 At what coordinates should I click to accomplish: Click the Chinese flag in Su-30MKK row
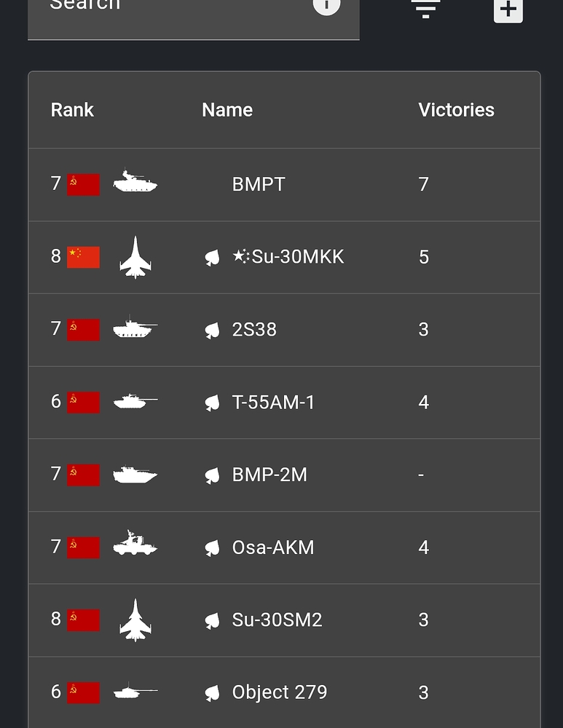point(83,257)
